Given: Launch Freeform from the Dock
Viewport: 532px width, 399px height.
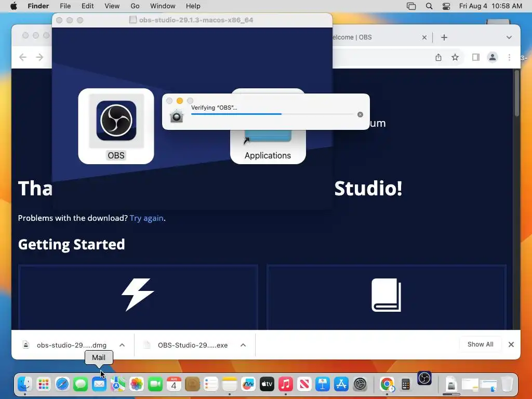Looking at the screenshot, I should click(x=248, y=384).
